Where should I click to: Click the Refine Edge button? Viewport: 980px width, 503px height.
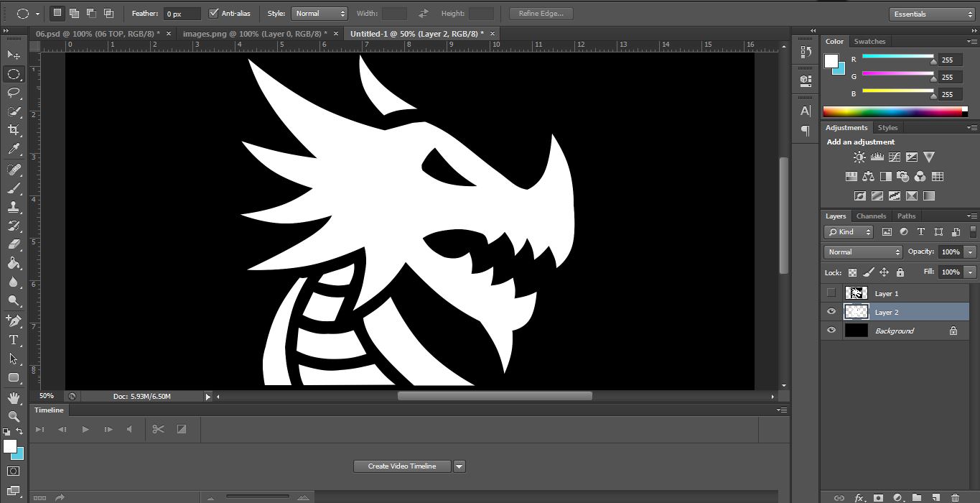tap(541, 14)
